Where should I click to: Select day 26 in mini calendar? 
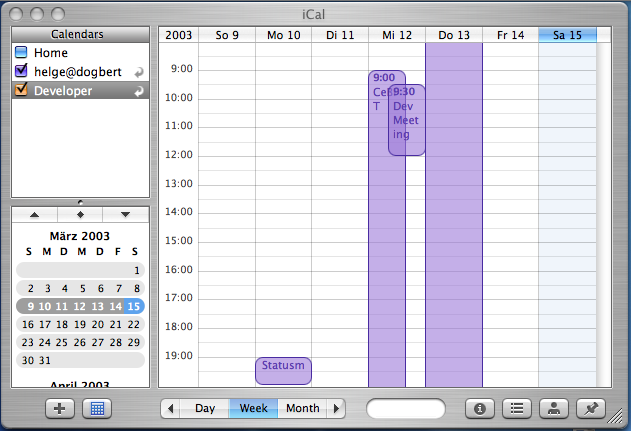(80, 342)
